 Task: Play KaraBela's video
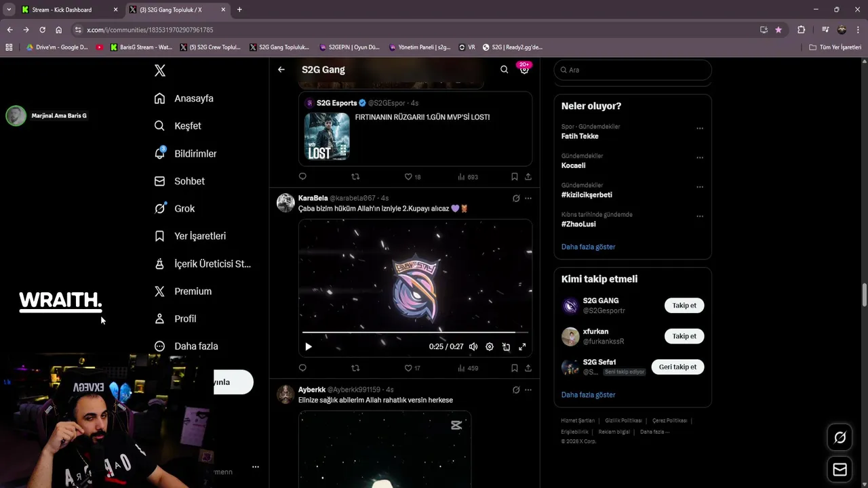[x=309, y=346]
